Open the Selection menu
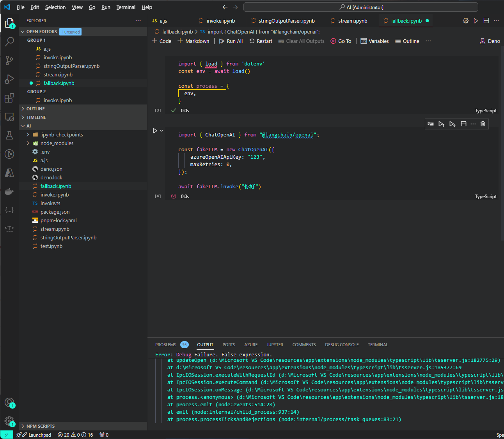The width and height of the screenshot is (504, 439). tap(55, 7)
